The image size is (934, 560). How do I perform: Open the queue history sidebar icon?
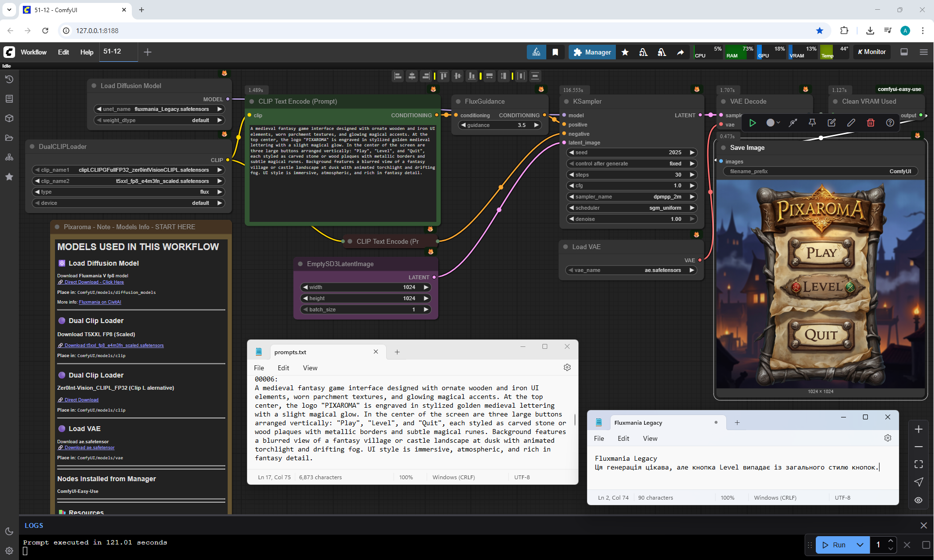pos(9,79)
